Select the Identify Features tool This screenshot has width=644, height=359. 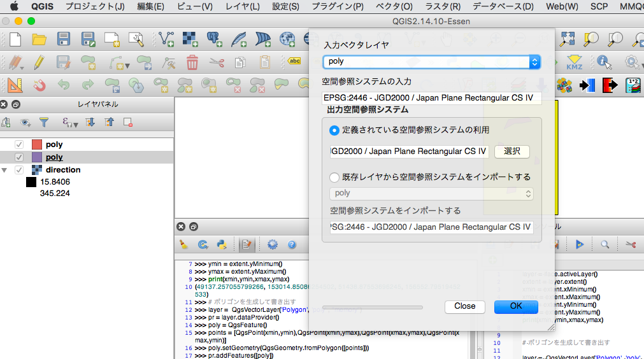click(604, 62)
